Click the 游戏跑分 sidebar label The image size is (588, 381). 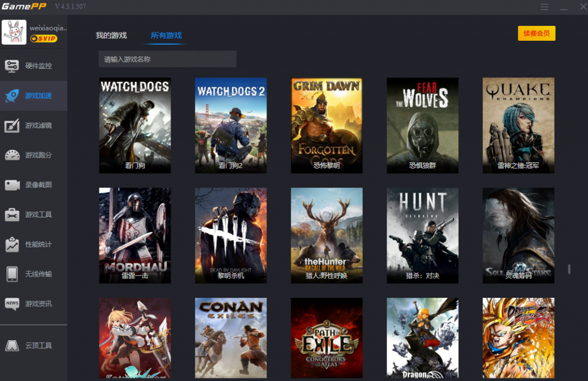tap(38, 155)
